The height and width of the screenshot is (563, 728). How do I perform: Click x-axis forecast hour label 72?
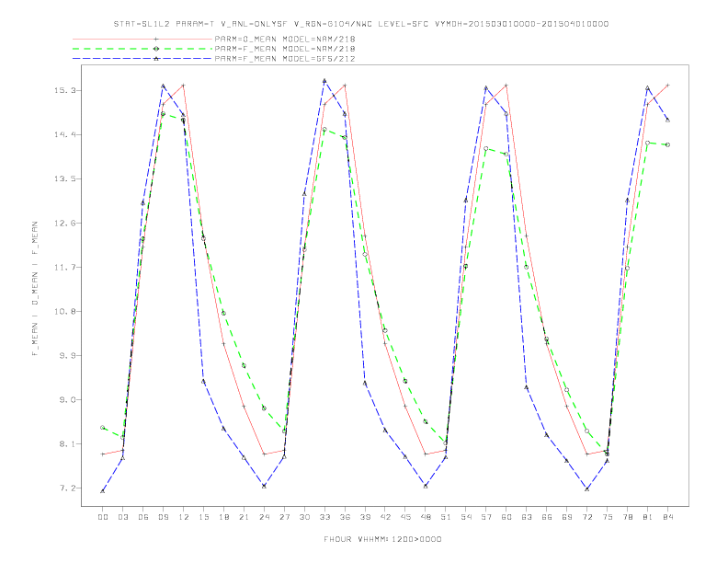[x=587, y=517]
